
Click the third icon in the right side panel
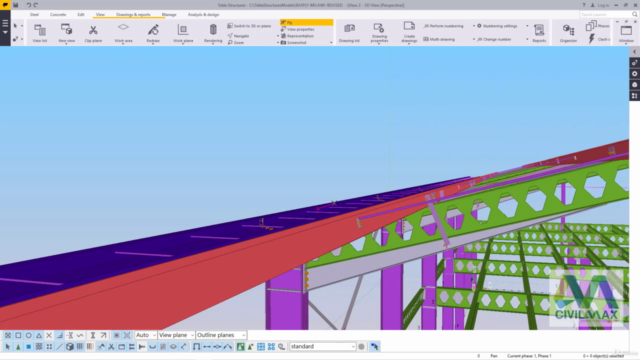634,84
